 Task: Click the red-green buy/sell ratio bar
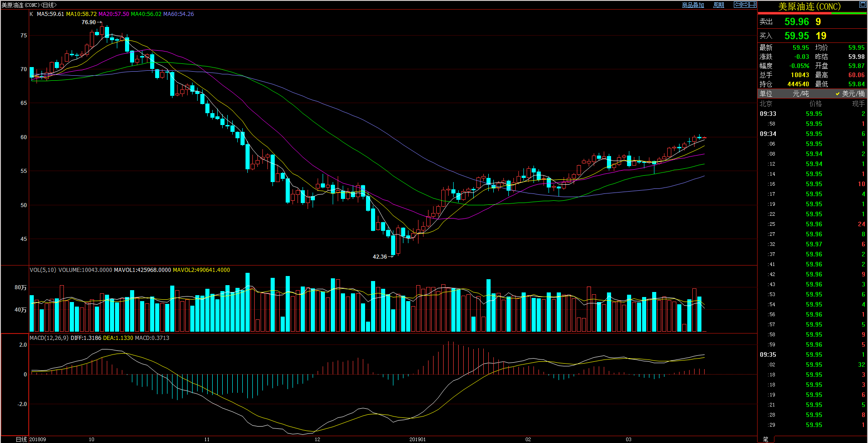(x=812, y=14)
